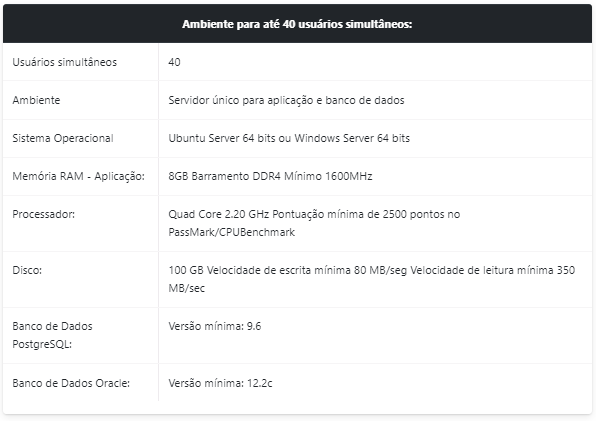Image resolution: width=596 pixels, height=421 pixels.
Task: Click the 'Versão mínima: 9.6' value
Action: 215,326
